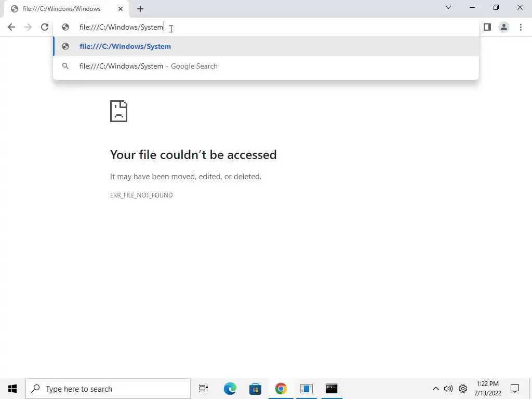Restore down the Chrome window
This screenshot has height=399, width=532.
click(496, 7)
